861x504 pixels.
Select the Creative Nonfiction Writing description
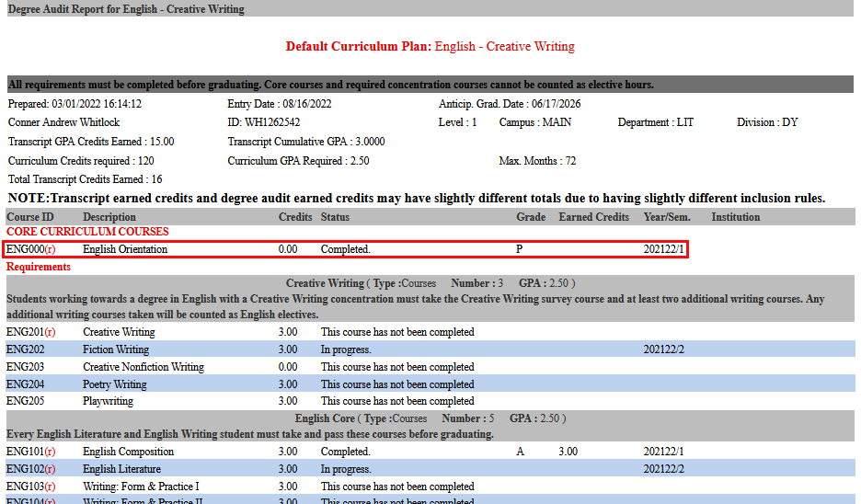pos(143,367)
